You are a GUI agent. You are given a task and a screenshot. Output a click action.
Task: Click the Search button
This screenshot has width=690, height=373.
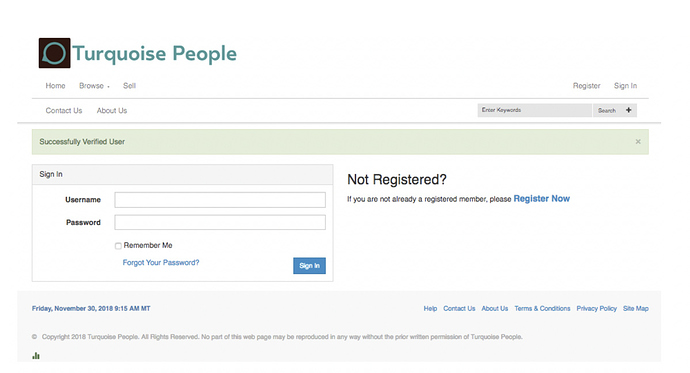point(607,110)
